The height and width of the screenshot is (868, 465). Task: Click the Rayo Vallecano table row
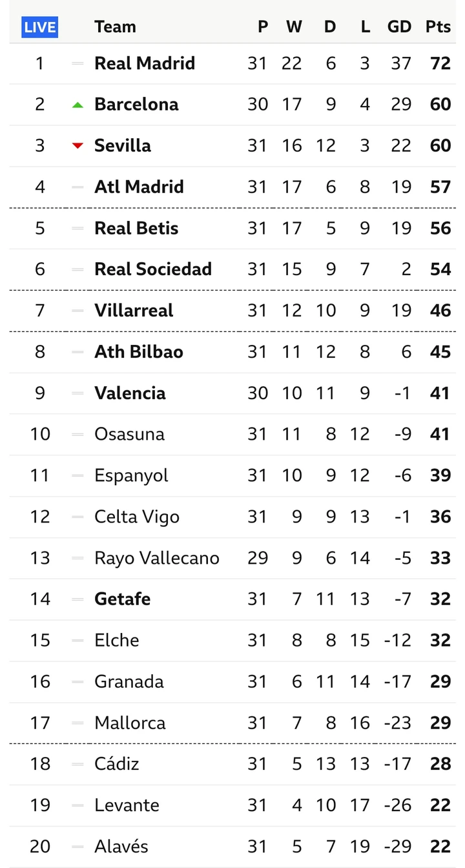pyautogui.click(x=232, y=558)
